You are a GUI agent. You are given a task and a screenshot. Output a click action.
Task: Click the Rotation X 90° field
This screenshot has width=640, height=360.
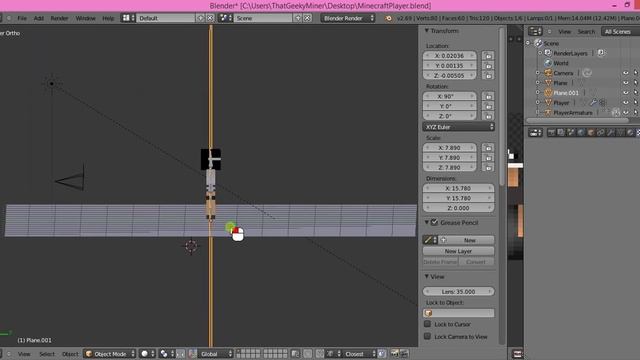[x=449, y=96]
